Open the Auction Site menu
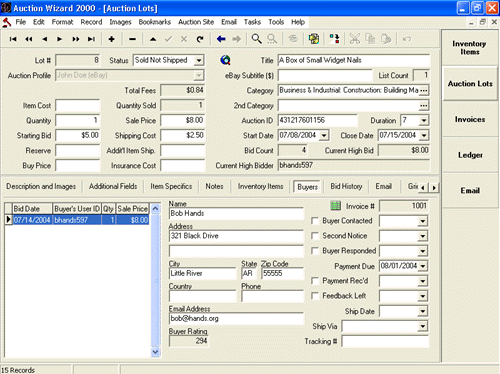The image size is (500, 374). 196,22
